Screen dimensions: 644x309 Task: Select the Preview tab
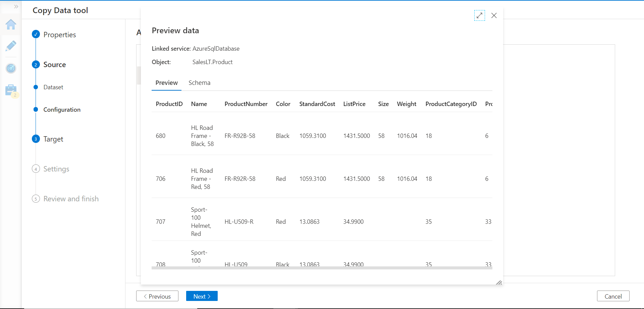tap(166, 83)
